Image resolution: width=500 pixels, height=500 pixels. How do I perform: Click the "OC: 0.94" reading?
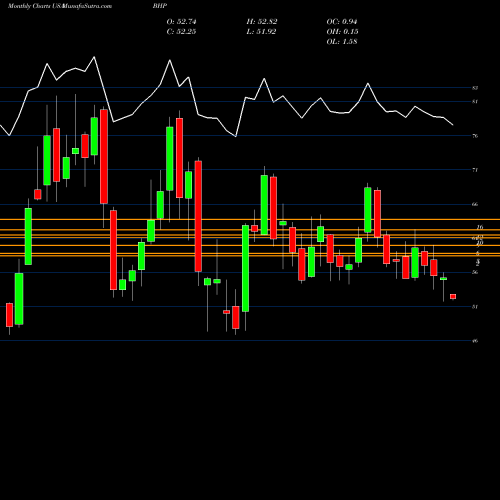click(x=342, y=22)
